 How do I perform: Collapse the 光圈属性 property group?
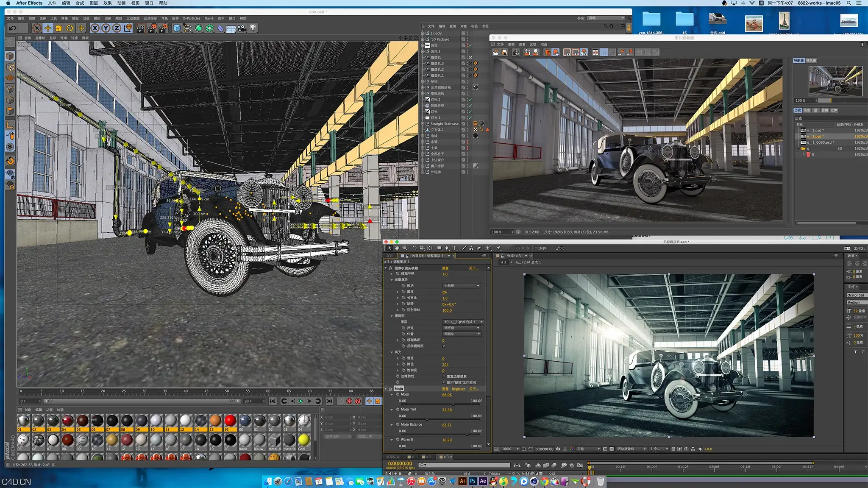(x=392, y=280)
